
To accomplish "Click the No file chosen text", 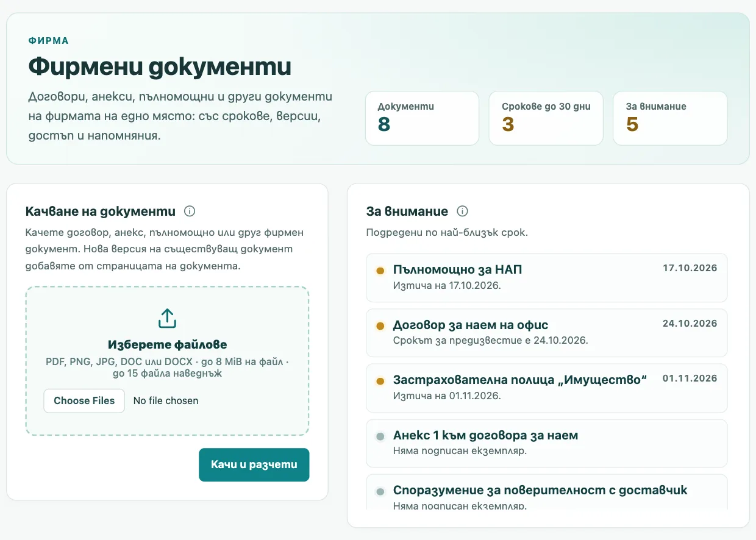I will coord(166,401).
